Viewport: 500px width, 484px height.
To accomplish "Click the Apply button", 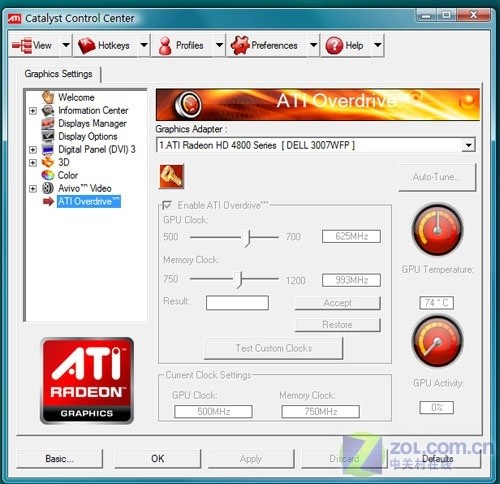I will click(251, 459).
